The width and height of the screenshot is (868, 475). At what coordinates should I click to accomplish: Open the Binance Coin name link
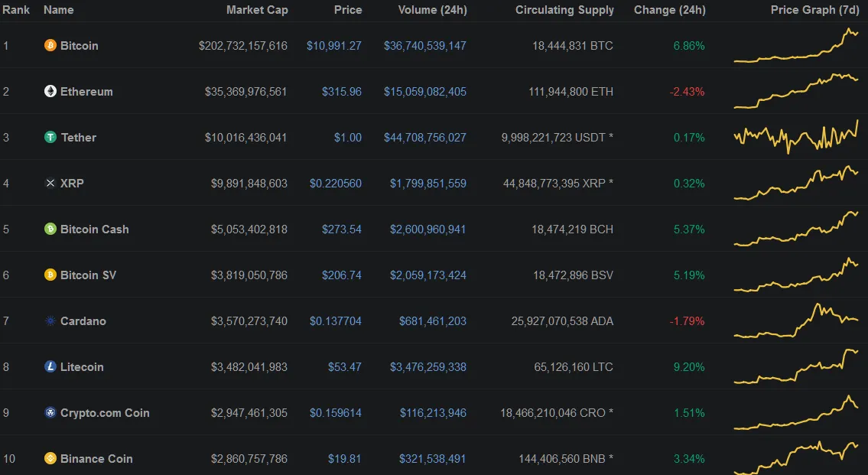pyautogui.click(x=96, y=460)
